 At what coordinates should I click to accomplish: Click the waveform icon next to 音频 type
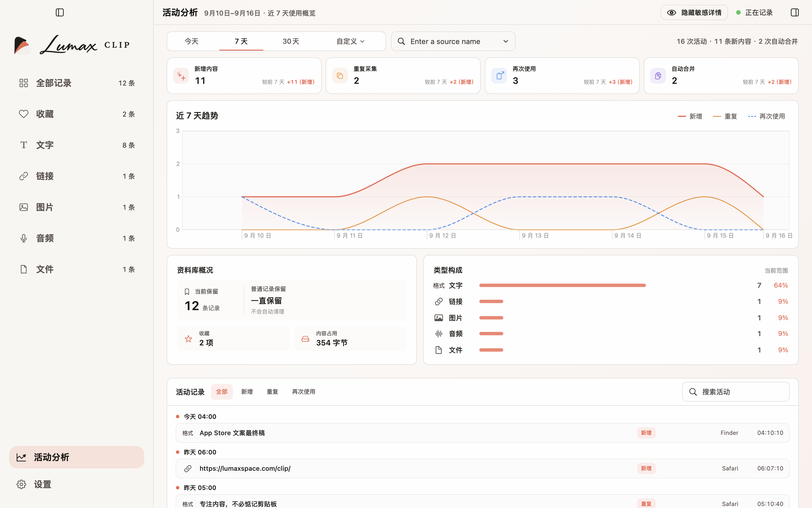click(438, 334)
